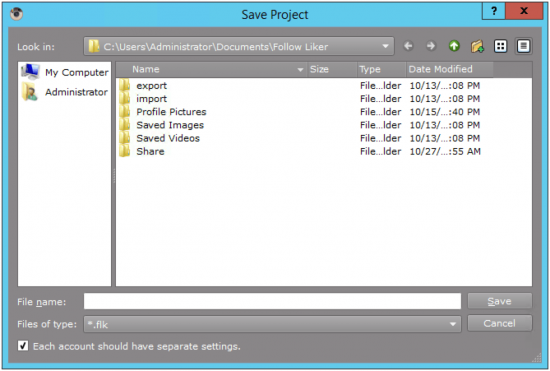Viewport: 550px width, 371px height.
Task: Create a new folder icon
Action: coord(477,46)
